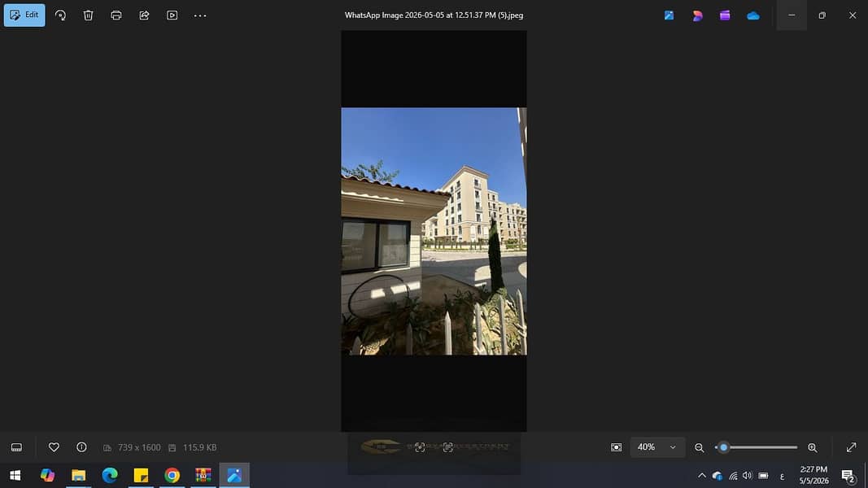Screen dimensions: 868x488
Task: Click the zoom-to-fit icon
Action: (x=616, y=447)
